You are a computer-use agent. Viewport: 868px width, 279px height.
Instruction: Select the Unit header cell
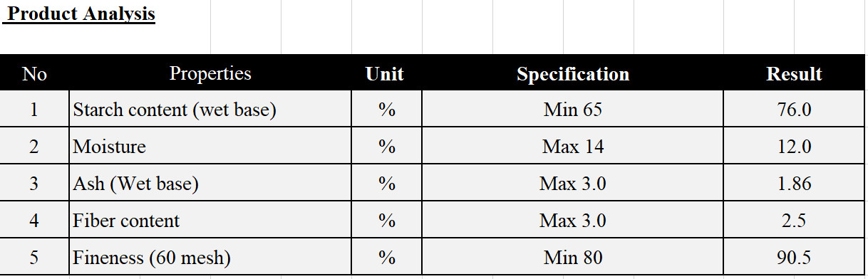pos(385,74)
